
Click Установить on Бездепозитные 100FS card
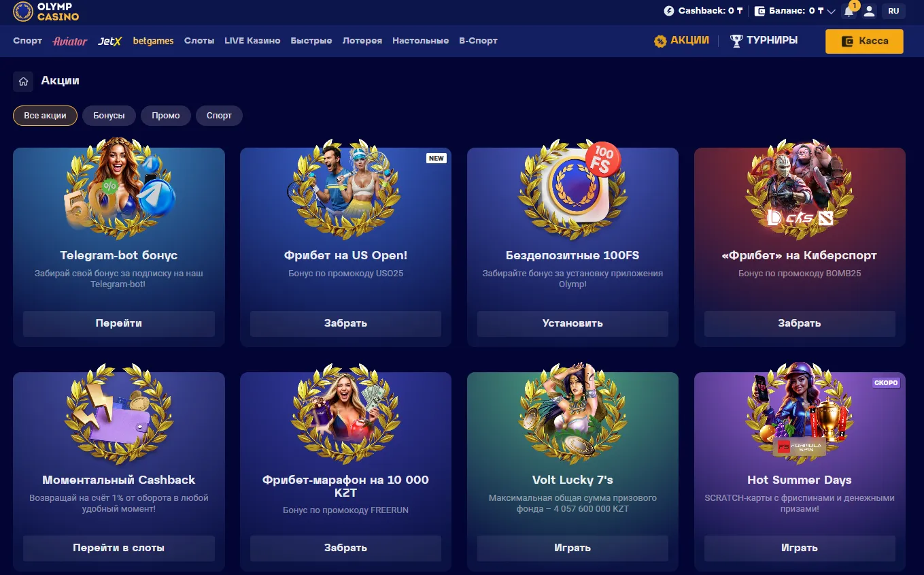[x=572, y=324]
